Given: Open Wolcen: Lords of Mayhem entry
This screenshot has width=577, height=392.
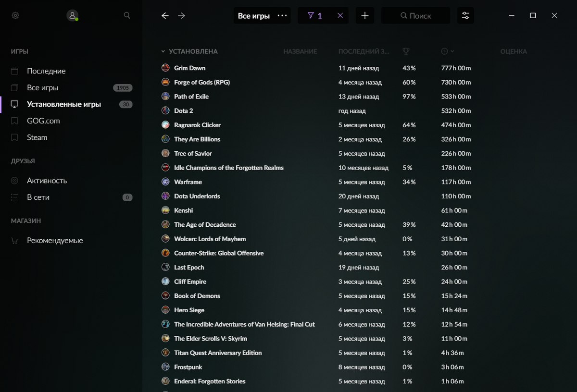Looking at the screenshot, I should [x=210, y=239].
